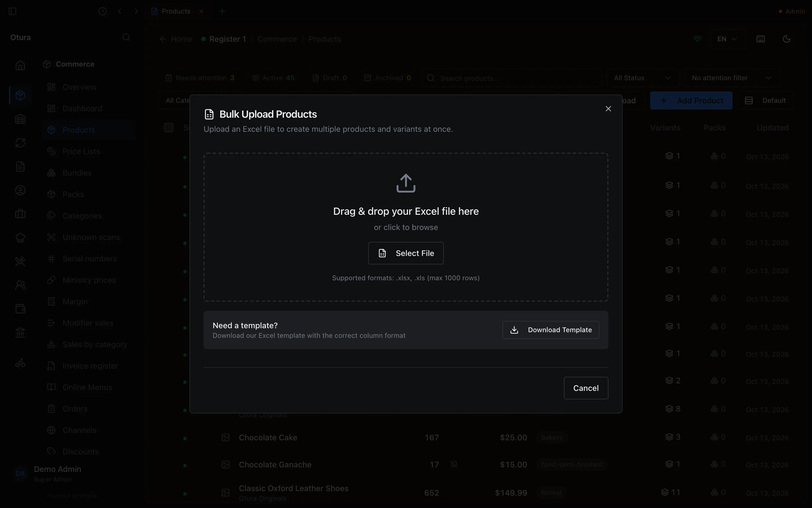Close the Bulk Upload Products dialog
This screenshot has height=508, width=812.
(608, 109)
